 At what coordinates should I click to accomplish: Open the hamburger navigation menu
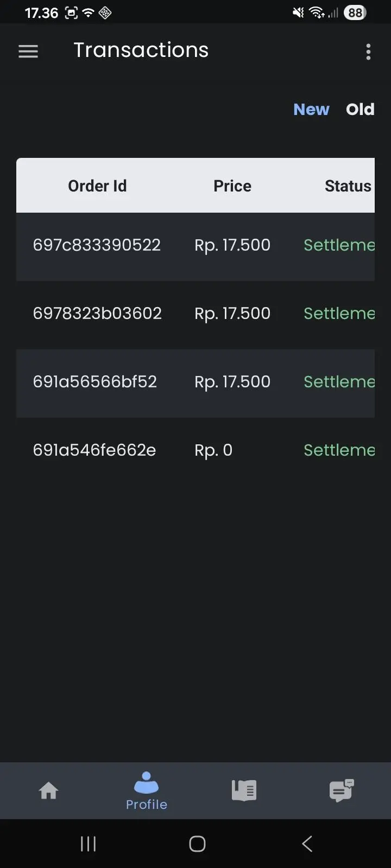point(28,52)
